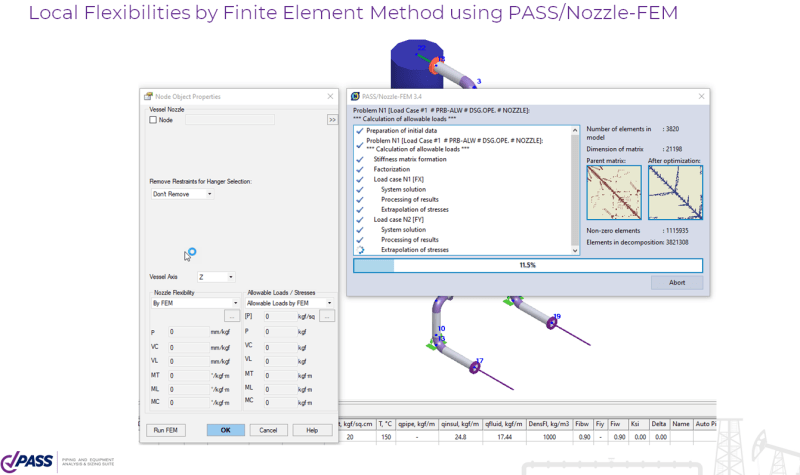Click the Nozzle Flexibility MT field
The image size is (800, 475).
(x=188, y=376)
